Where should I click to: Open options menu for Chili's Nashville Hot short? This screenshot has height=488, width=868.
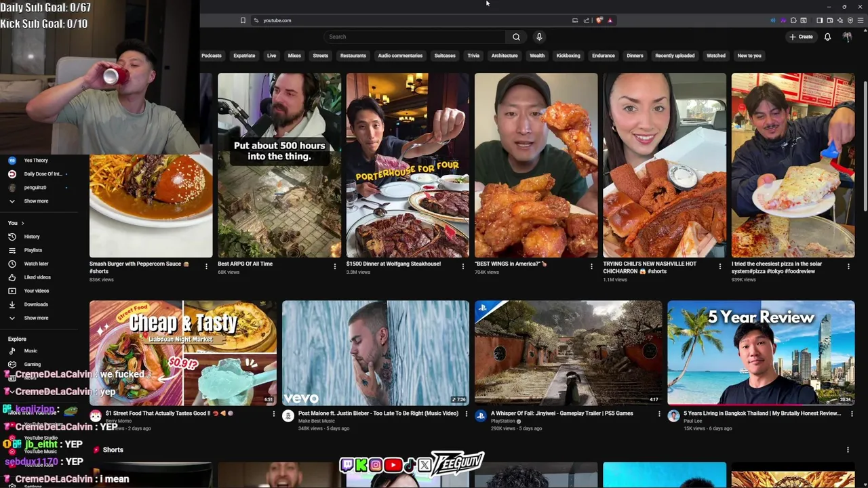[720, 266]
